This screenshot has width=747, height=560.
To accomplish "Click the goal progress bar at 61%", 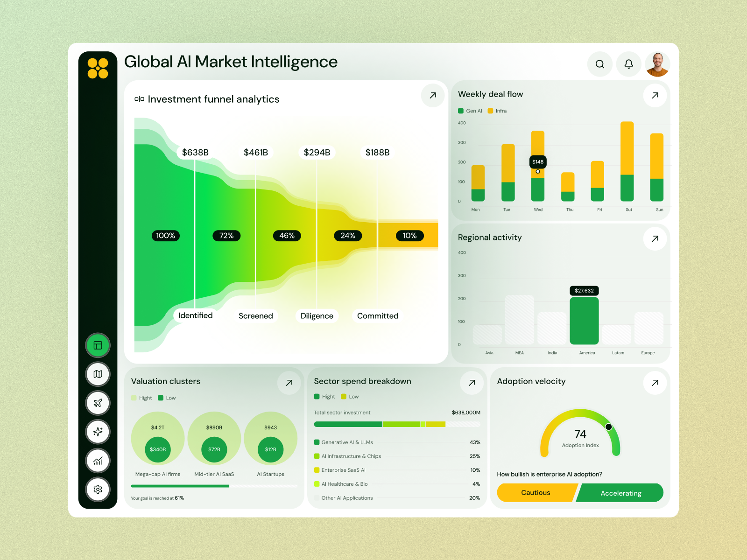I will pyautogui.click(x=214, y=486).
